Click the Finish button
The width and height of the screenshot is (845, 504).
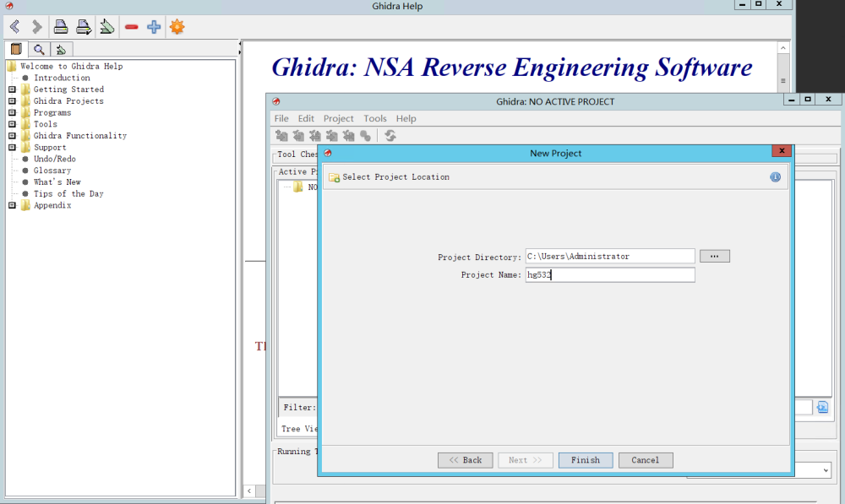pos(586,460)
